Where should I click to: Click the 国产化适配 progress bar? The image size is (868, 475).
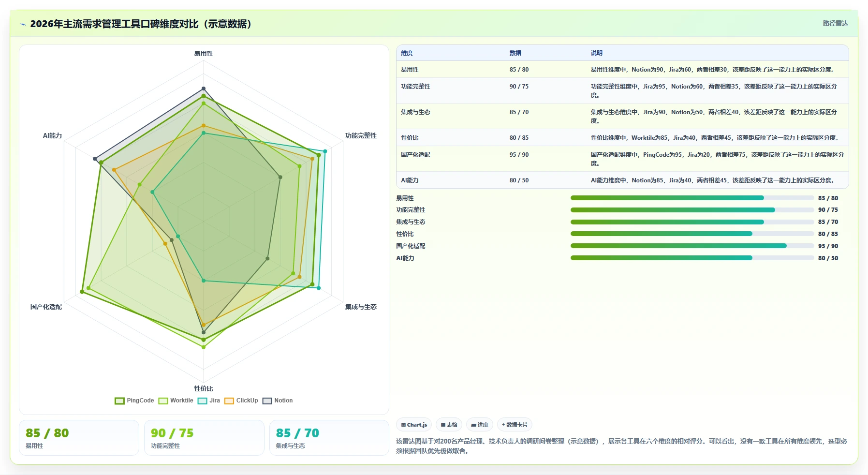692,246
